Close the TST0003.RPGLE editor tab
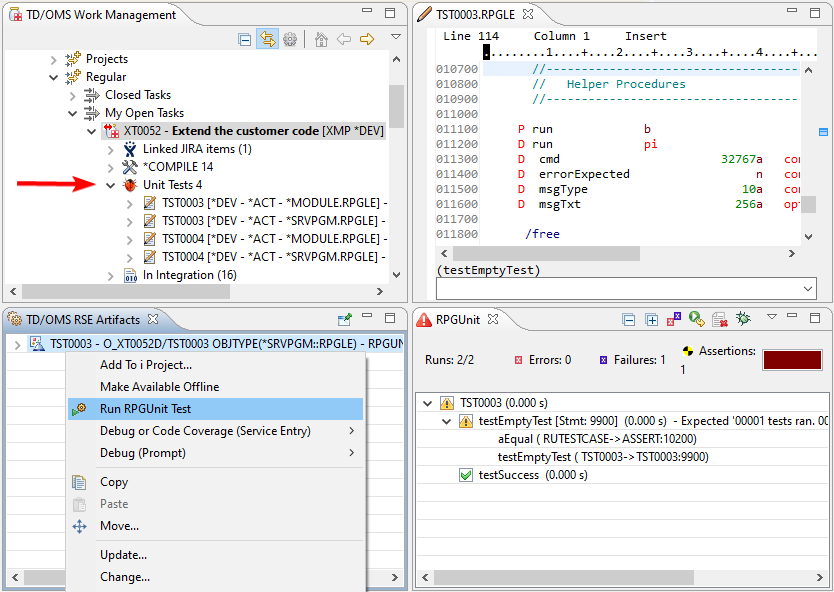This screenshot has width=834, height=592. tap(528, 14)
